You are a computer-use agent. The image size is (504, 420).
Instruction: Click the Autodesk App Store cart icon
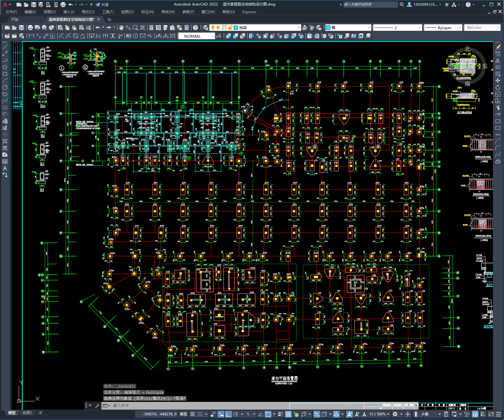(x=447, y=5)
